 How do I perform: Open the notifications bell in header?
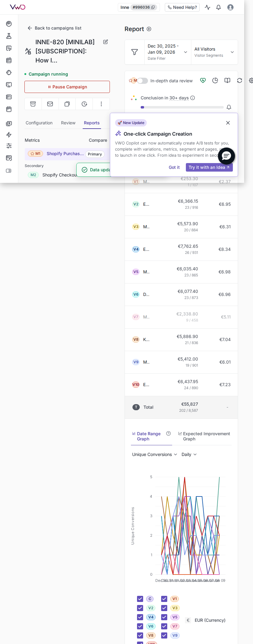pyautogui.click(x=219, y=7)
